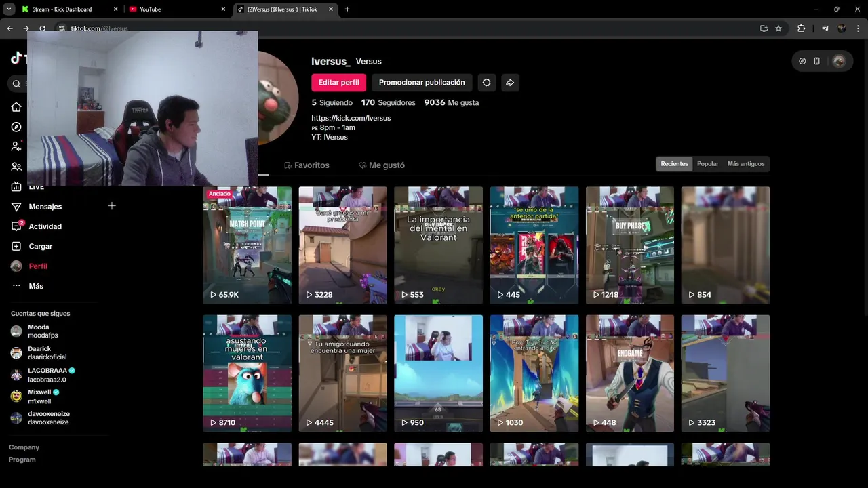This screenshot has width=868, height=488.
Task: Click the browser back arrow
Action: pyautogui.click(x=10, y=28)
